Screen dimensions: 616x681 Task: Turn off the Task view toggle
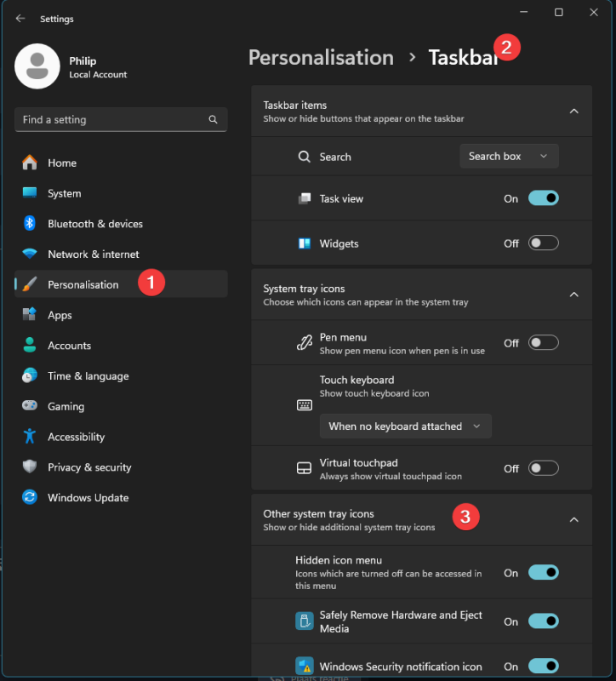pyautogui.click(x=543, y=198)
